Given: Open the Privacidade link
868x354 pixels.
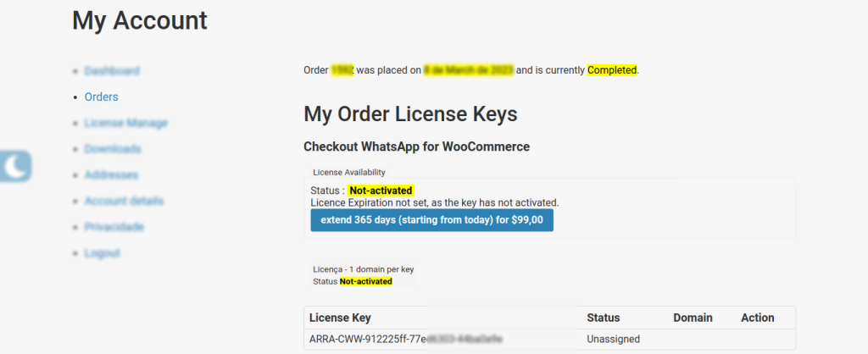Looking at the screenshot, I should (114, 227).
